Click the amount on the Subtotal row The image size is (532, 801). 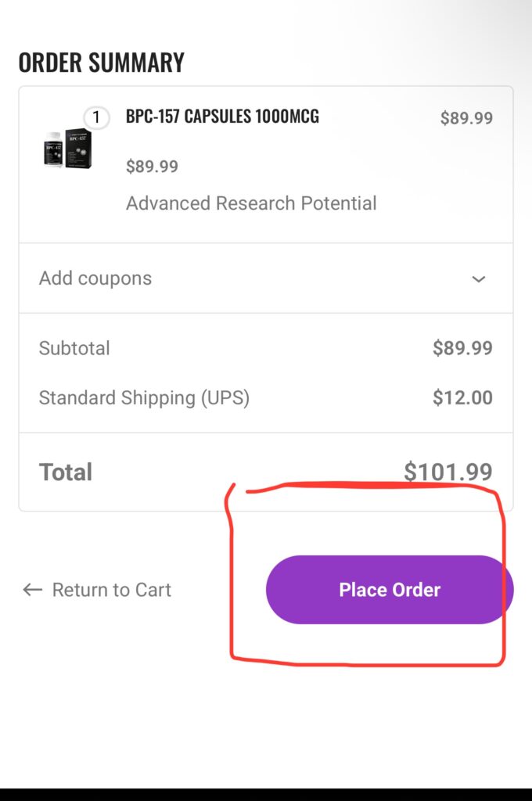pyautogui.click(x=462, y=348)
